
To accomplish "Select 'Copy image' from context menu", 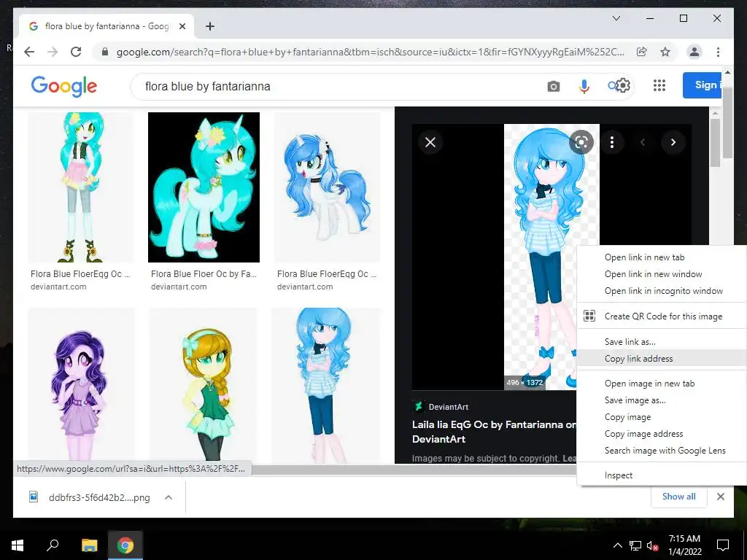I will [x=627, y=416].
